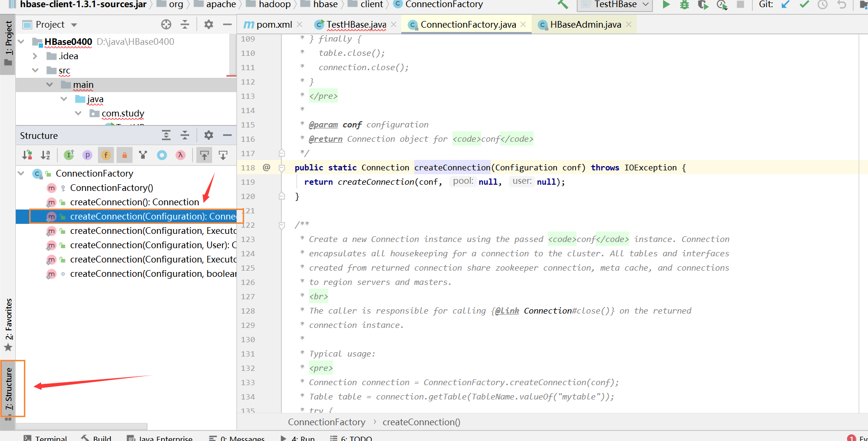Click the Build Project hammer icon
The height and width of the screenshot is (441, 868).
pyautogui.click(x=563, y=4)
